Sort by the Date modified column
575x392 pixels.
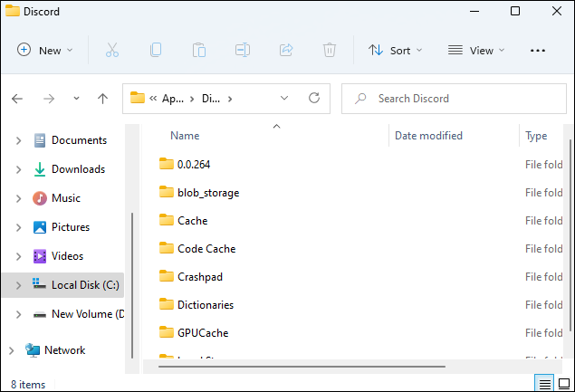[428, 136]
